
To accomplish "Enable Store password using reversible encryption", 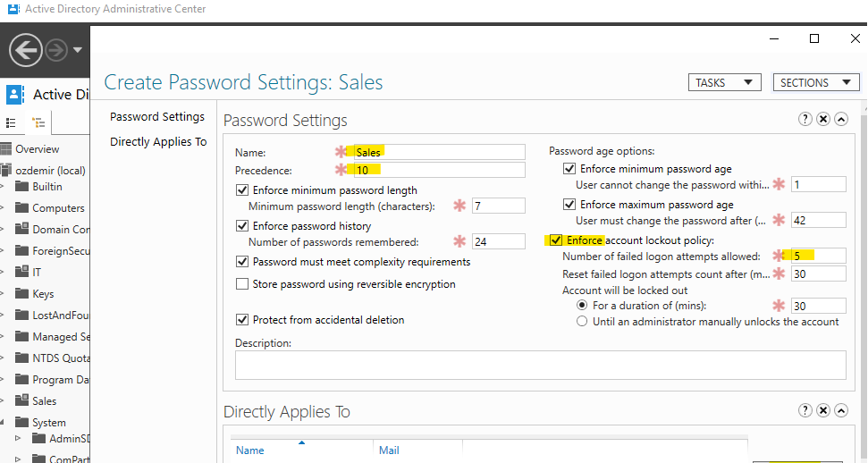I will coord(242,284).
